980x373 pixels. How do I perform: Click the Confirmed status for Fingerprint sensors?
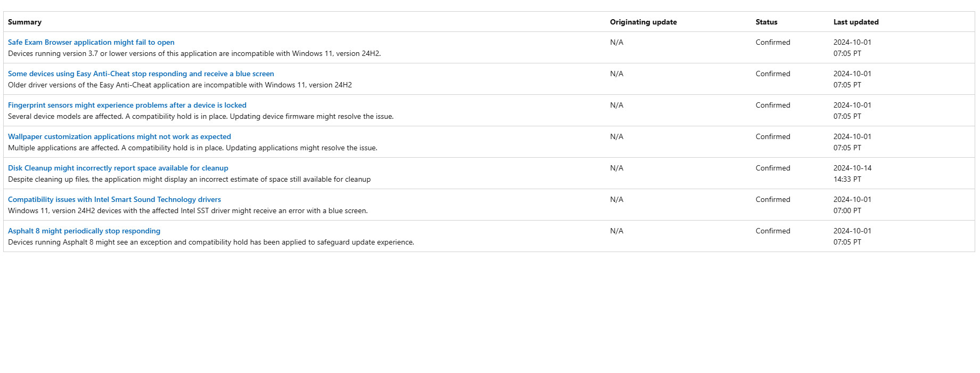pyautogui.click(x=772, y=106)
